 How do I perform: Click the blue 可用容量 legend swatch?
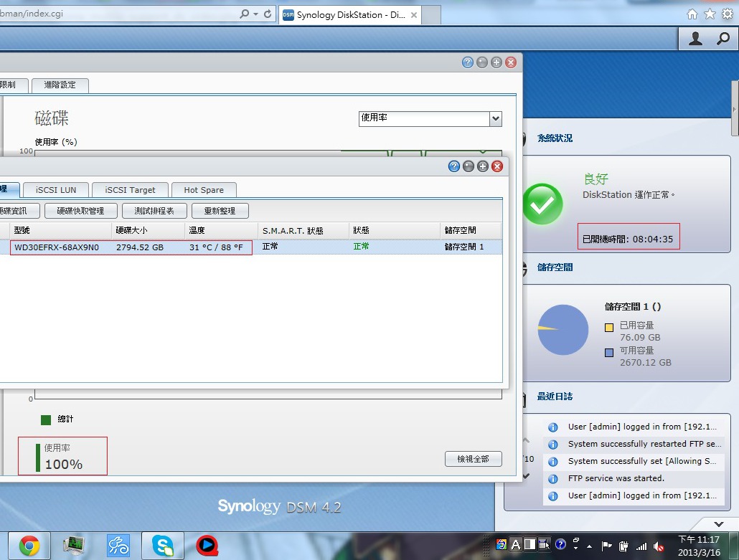click(x=609, y=352)
